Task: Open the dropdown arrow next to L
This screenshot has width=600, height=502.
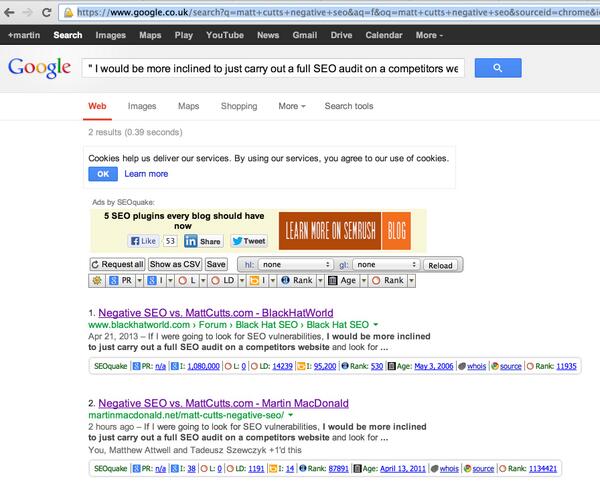Action: pos(203,281)
